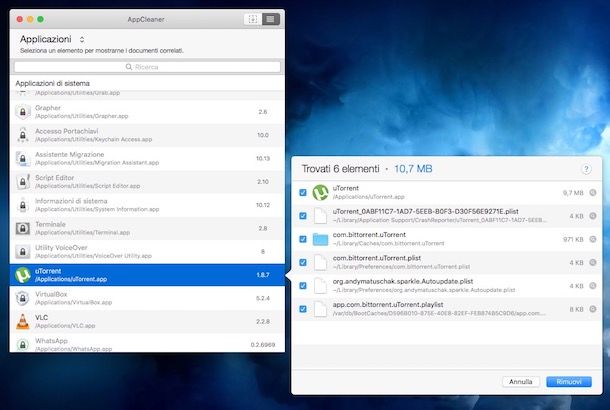Reveal uTorrent.app in Finder icon
Image resolution: width=610 pixels, height=410 pixels.
pyautogui.click(x=592, y=193)
